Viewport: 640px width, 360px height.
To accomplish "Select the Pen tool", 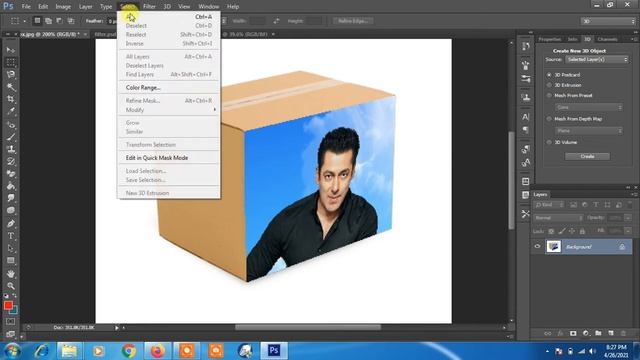I will tap(11, 224).
